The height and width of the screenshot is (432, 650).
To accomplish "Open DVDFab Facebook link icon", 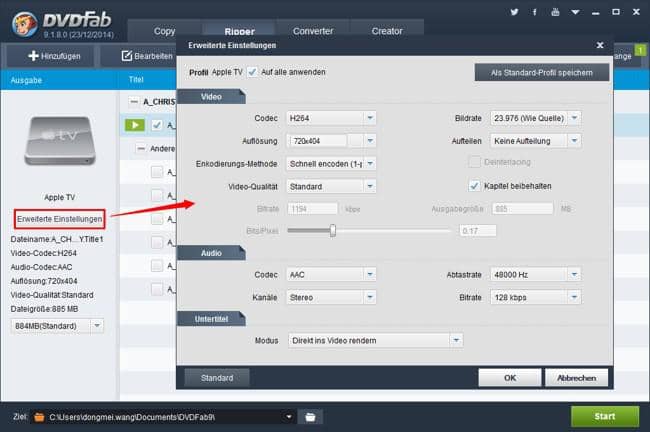I will [x=535, y=12].
